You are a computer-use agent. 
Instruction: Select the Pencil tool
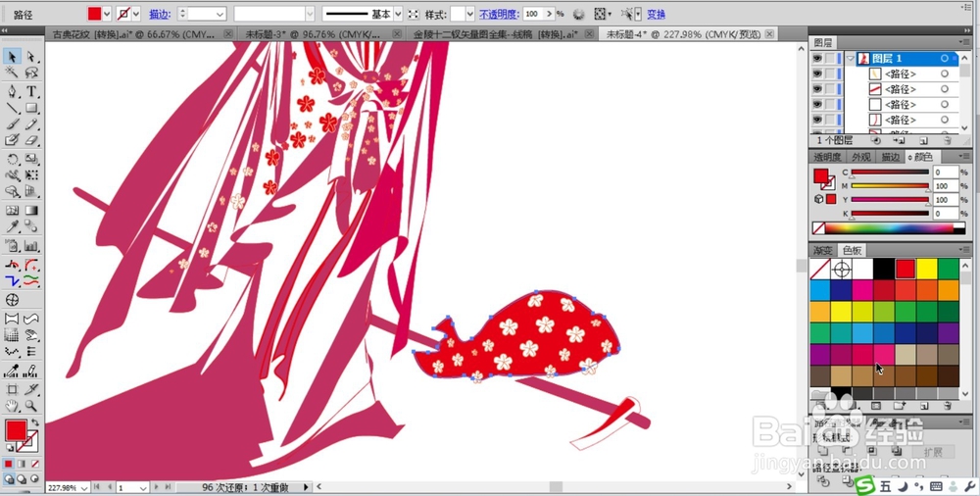coord(31,124)
